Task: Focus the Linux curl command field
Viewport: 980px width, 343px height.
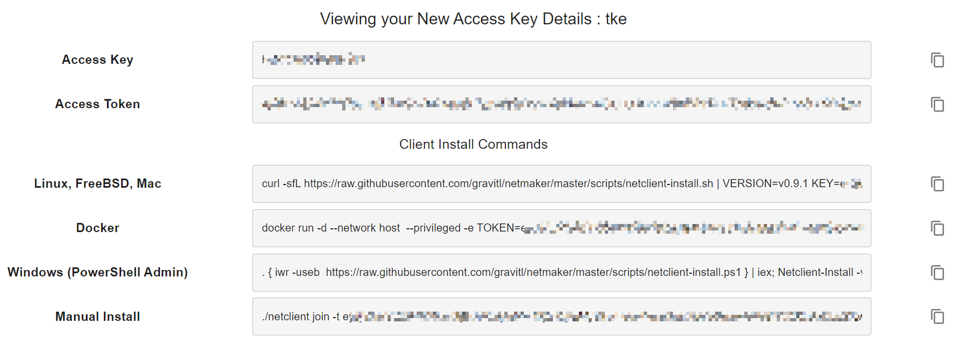Action: coord(561,184)
